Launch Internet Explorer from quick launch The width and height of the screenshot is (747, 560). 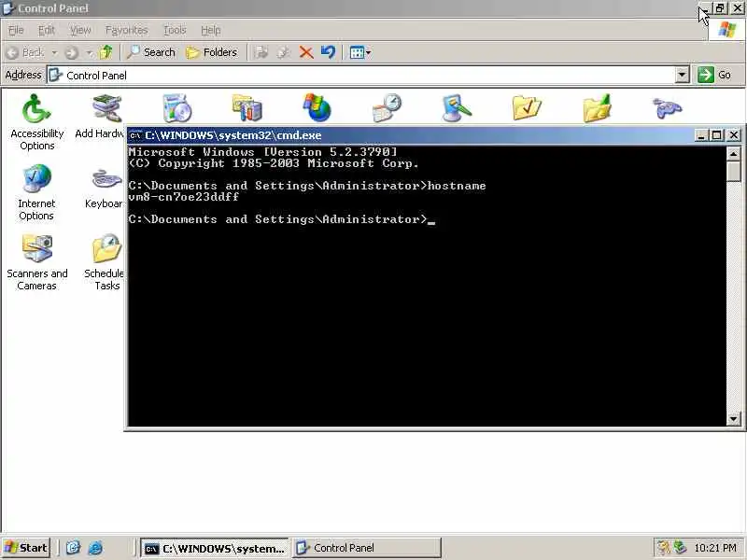95,548
